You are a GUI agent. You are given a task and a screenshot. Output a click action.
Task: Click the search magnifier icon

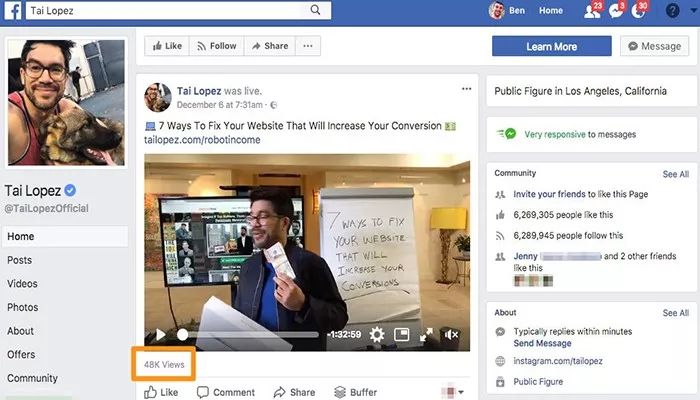(x=315, y=10)
